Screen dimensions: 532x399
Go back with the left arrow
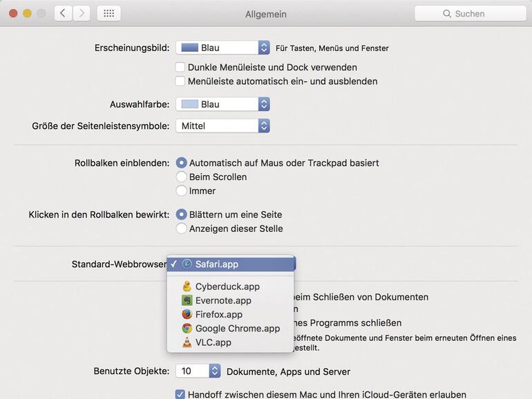(x=64, y=13)
